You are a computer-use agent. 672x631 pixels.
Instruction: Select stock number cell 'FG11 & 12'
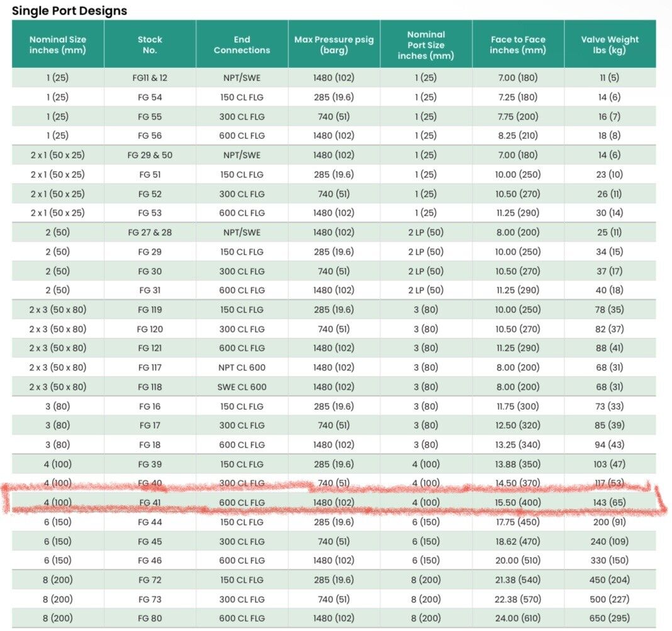click(x=150, y=78)
